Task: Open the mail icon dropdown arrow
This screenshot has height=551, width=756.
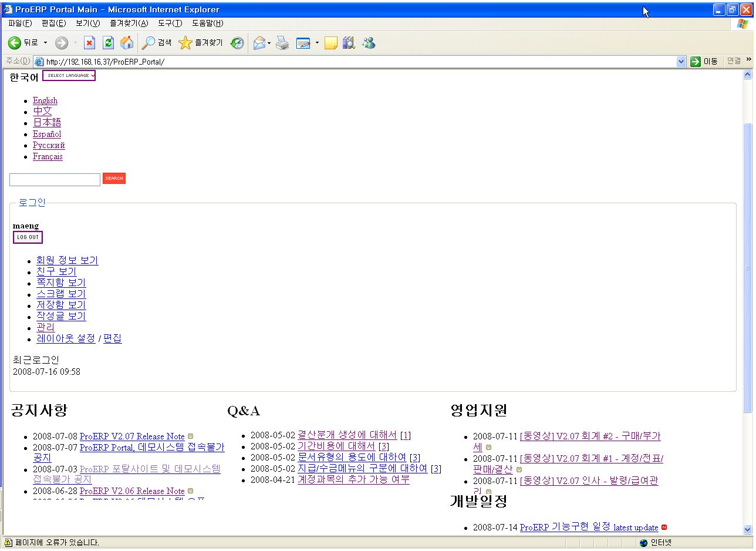Action: [x=269, y=43]
